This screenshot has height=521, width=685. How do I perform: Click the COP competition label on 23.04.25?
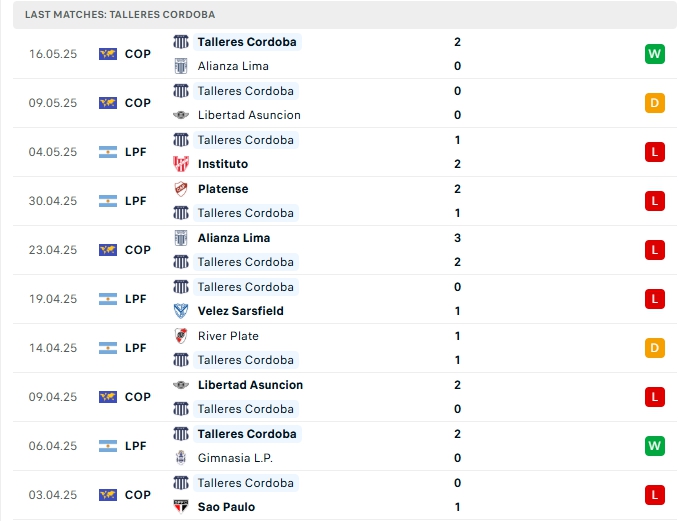tap(138, 250)
